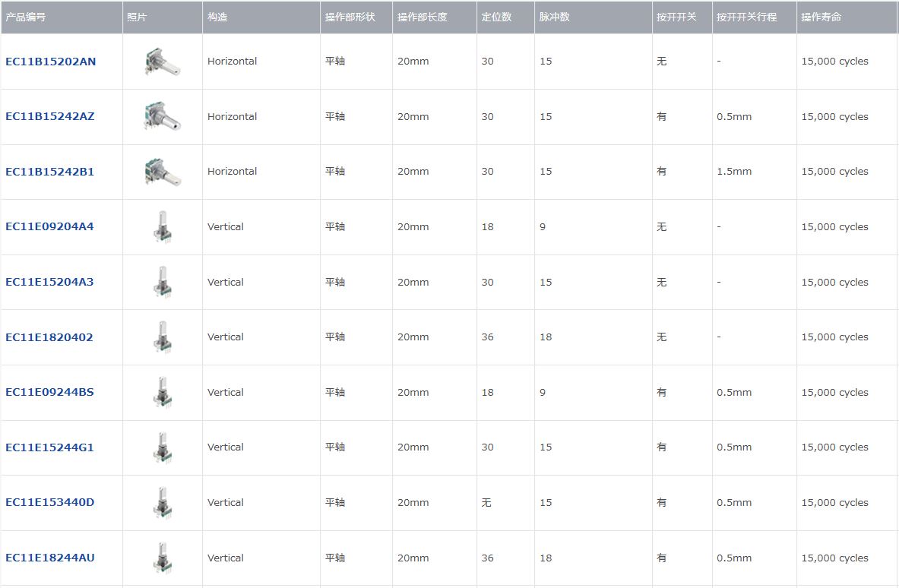
Task: Open product link EC11E15204A3
Action: pos(49,282)
